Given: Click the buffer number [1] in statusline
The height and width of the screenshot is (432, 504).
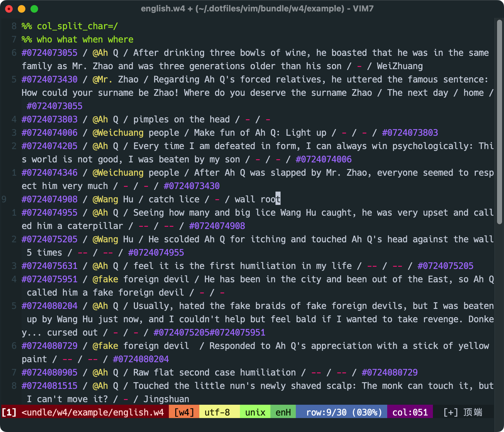Looking at the screenshot, I should pyautogui.click(x=9, y=412).
